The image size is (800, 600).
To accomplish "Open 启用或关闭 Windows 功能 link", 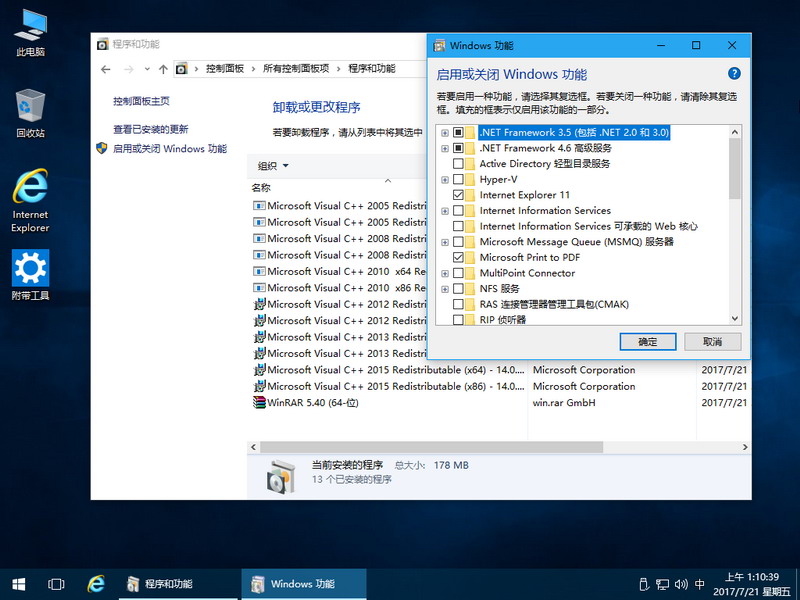I will tap(169, 148).
